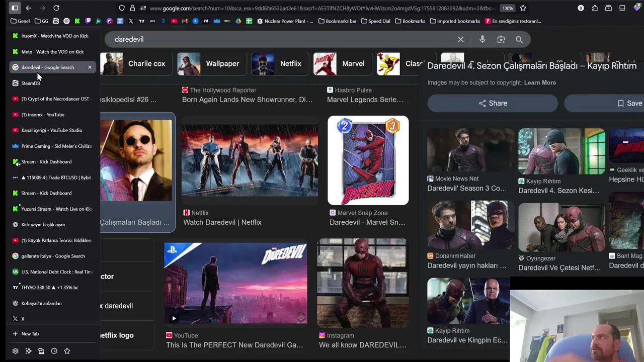Submit search with magnifier icon
This screenshot has height=362, width=644.
(519, 39)
